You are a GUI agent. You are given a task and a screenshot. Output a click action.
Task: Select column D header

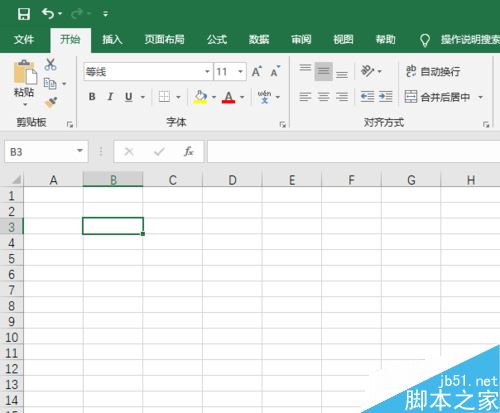[x=232, y=180]
